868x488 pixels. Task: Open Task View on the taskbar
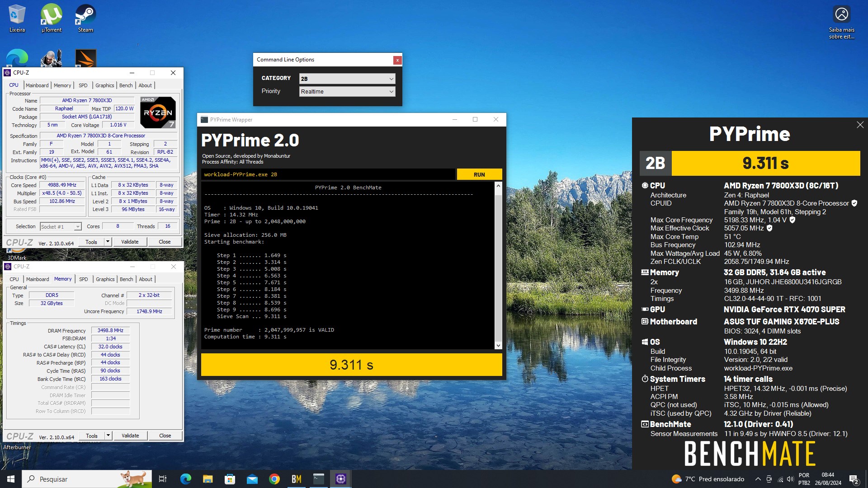163,479
